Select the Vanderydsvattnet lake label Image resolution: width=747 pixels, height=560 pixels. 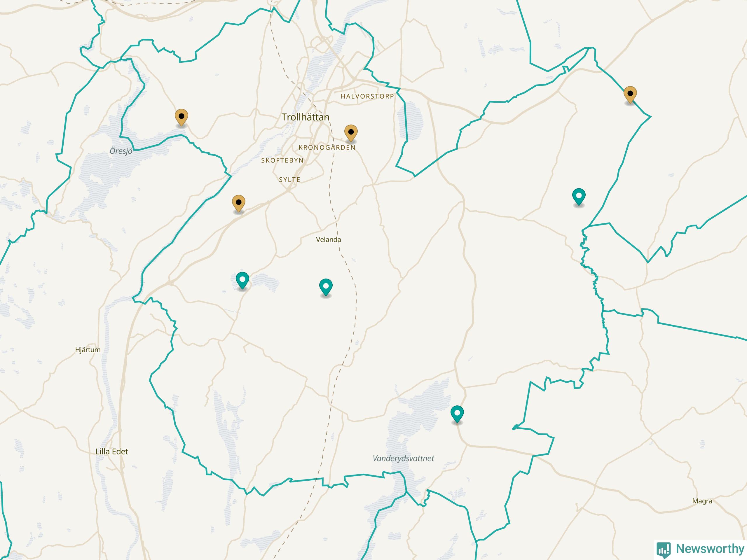(403, 459)
